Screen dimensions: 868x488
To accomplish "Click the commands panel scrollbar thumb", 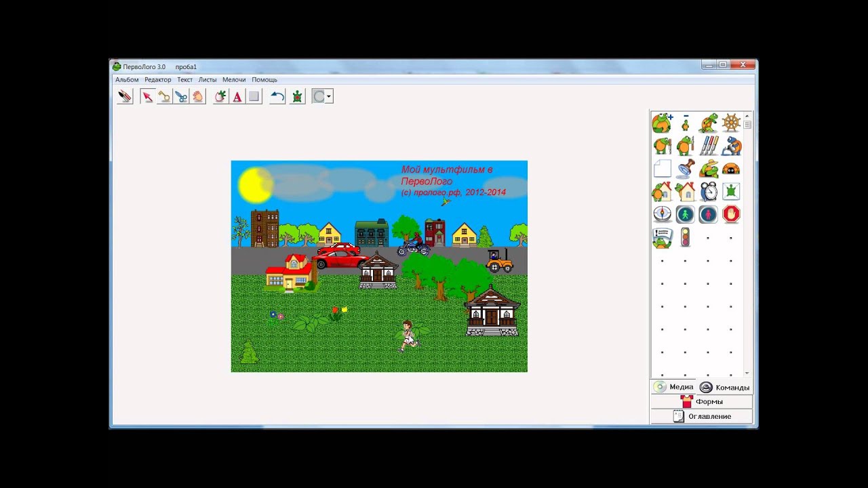I will coord(747,124).
